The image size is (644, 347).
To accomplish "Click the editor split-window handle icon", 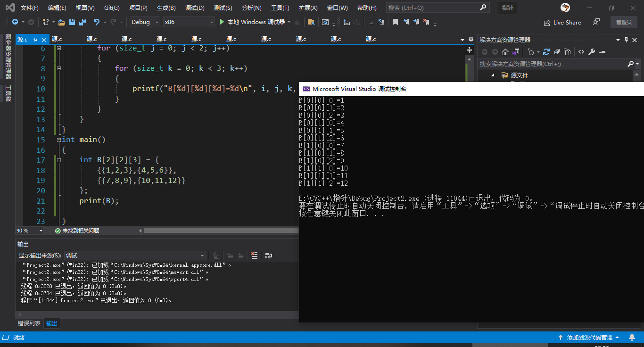I will coord(470,50).
